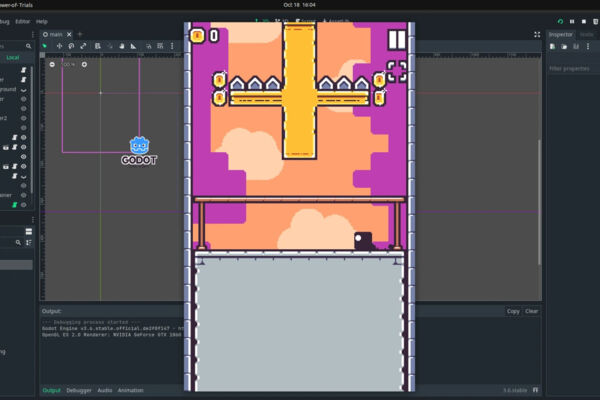600x400 pixels.
Task: Open the Editor menu
Action: pyautogui.click(x=22, y=21)
